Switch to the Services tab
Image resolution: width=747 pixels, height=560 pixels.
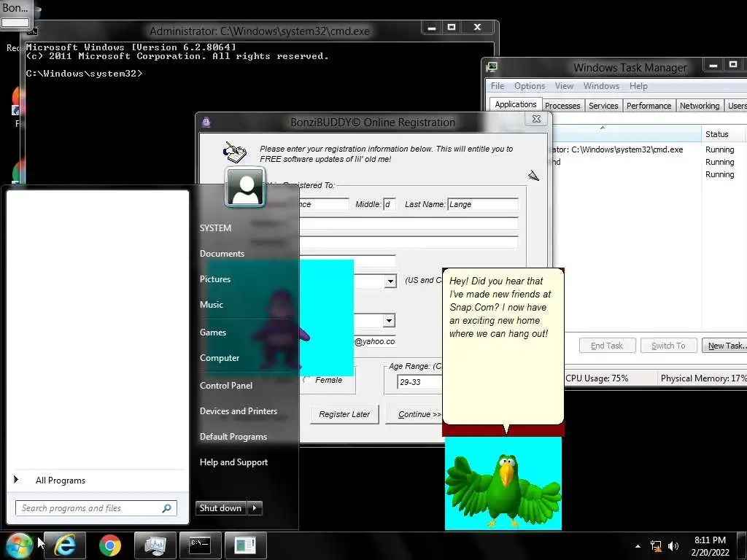(x=603, y=106)
